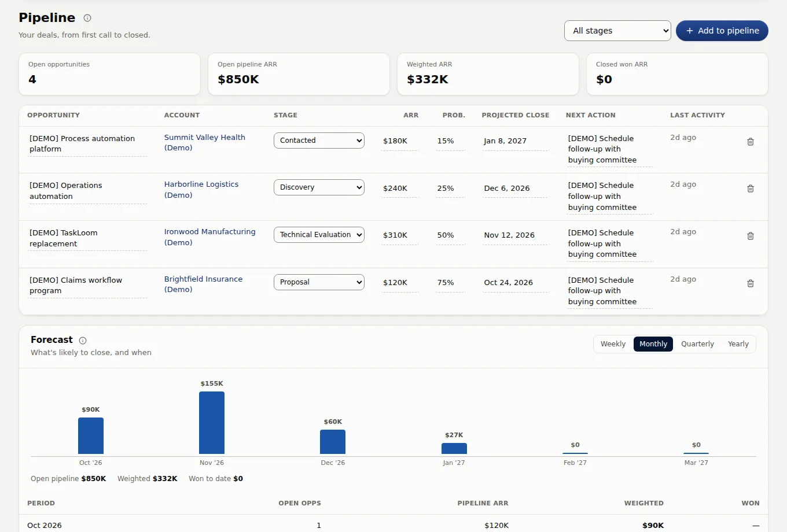Viewport: 787px width, 532px height.
Task: Click the Dec '26 forecast bar
Action: point(333,442)
